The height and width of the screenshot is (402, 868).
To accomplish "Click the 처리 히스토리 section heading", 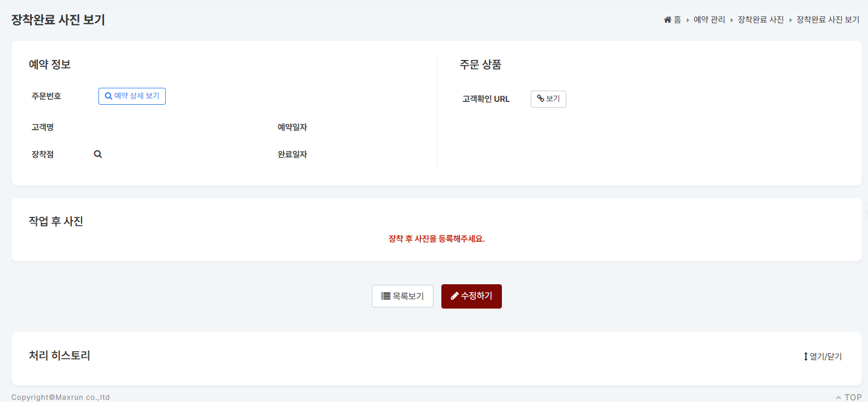I will 59,356.
